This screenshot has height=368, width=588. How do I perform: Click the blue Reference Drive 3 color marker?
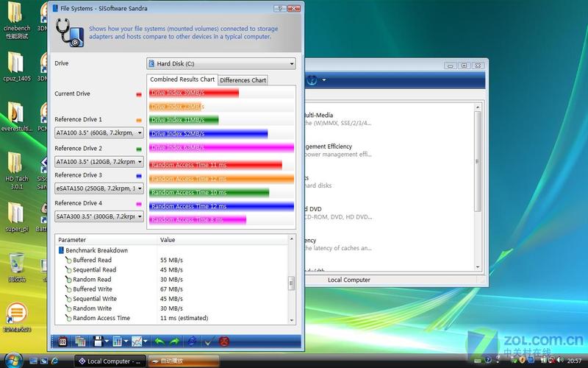click(x=139, y=176)
